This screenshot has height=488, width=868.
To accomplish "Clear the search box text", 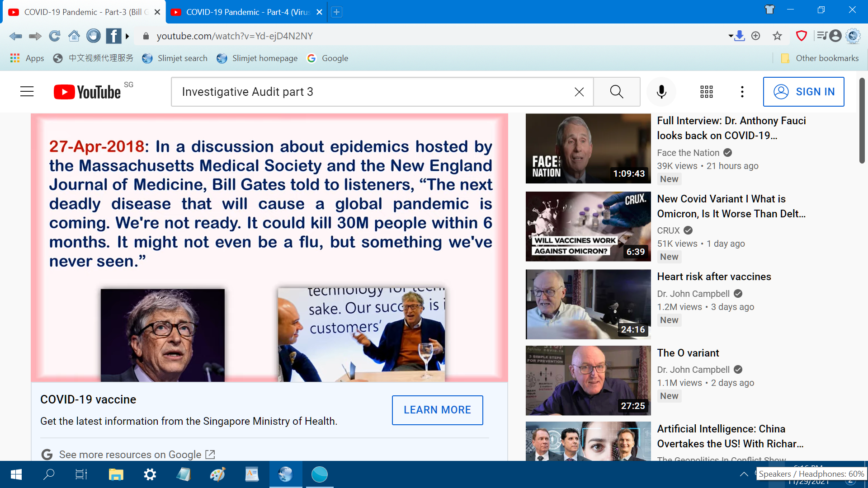I will coord(579,92).
